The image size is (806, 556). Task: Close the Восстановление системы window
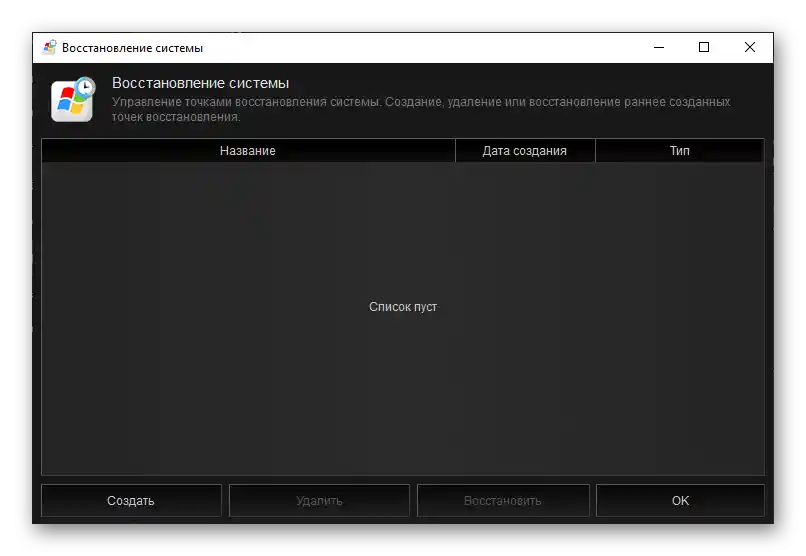(749, 47)
